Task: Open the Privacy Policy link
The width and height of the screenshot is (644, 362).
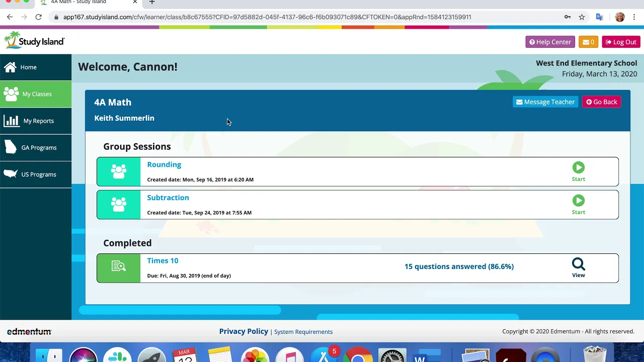Action: coord(244,331)
